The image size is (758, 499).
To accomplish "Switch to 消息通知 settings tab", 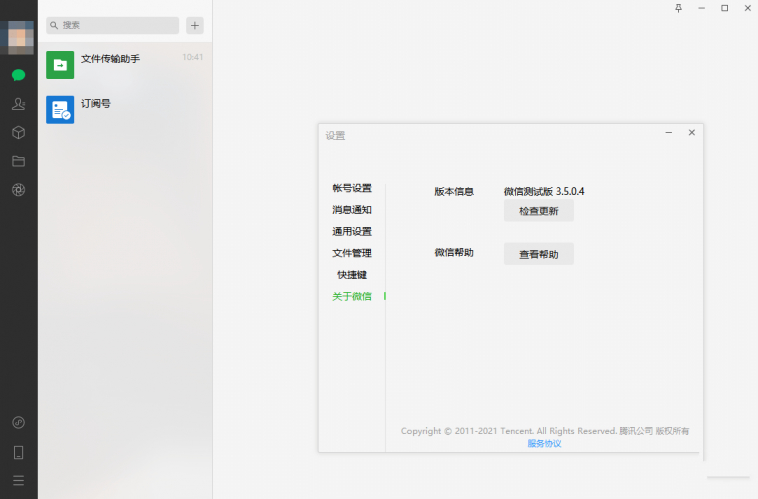I will point(352,210).
